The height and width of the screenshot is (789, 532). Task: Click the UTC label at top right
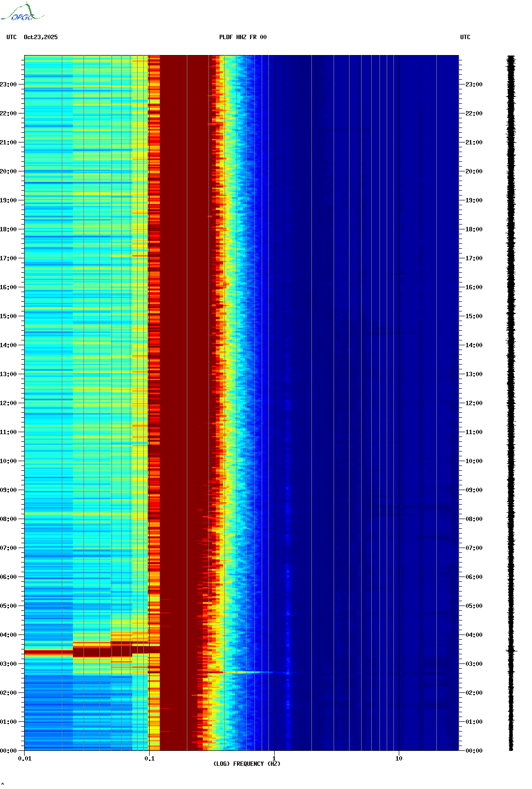point(465,37)
